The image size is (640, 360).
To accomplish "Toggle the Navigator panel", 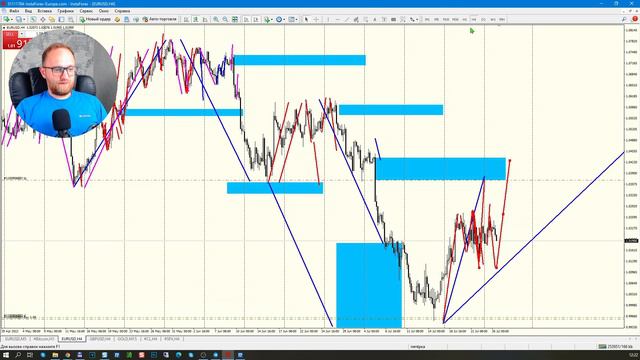I will [x=52, y=19].
